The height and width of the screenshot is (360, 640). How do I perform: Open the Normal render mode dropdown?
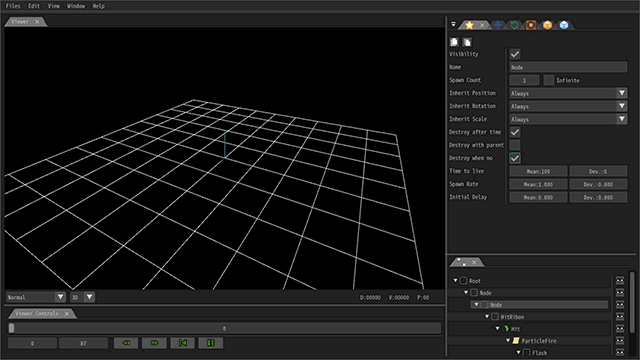[36, 297]
